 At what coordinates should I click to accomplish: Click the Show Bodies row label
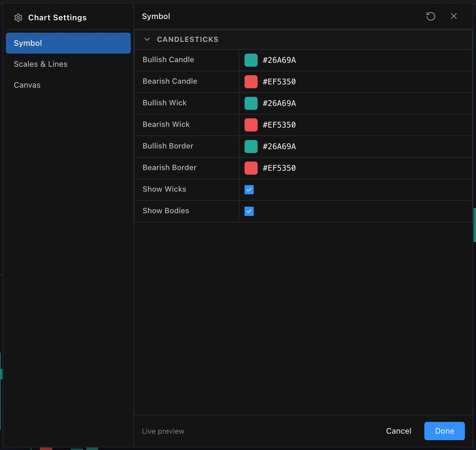coord(166,211)
